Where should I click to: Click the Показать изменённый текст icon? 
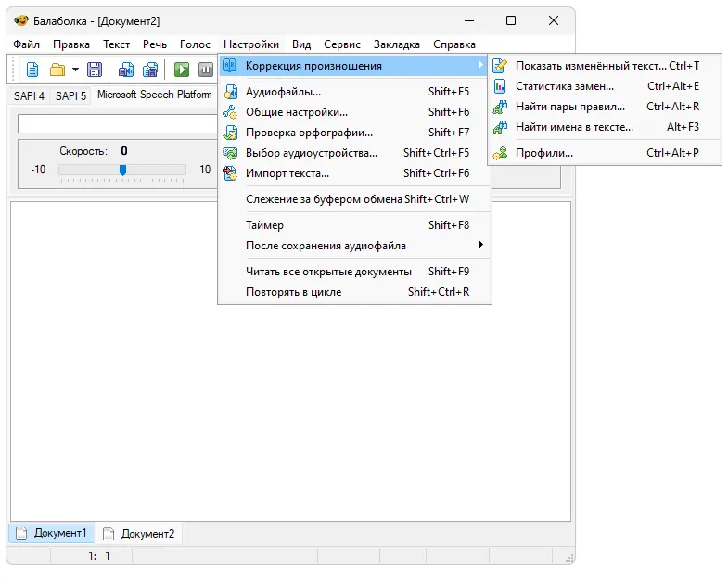(x=500, y=66)
